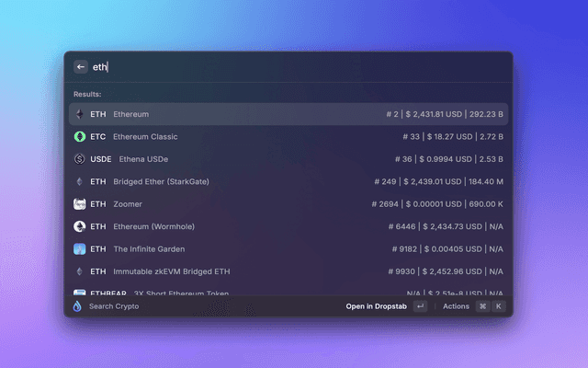The height and width of the screenshot is (368, 588).
Task: Click the K key shortcut button
Action: coord(499,306)
